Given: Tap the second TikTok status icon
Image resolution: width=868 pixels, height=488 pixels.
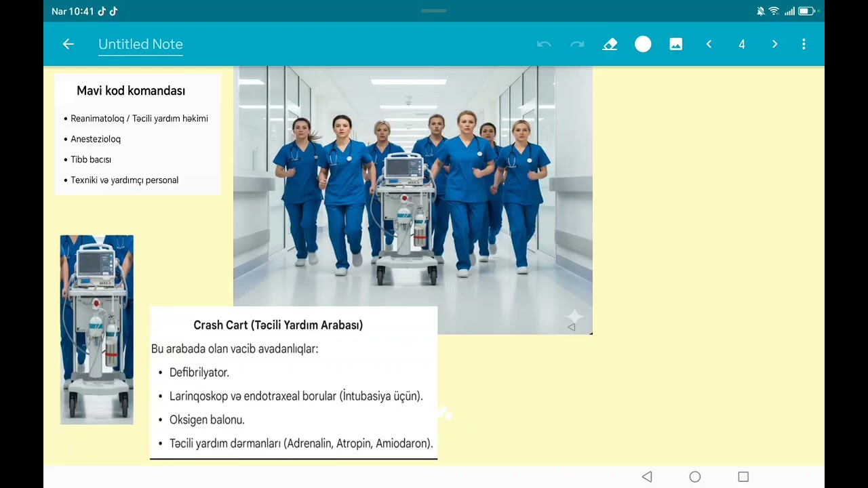Looking at the screenshot, I should (x=113, y=11).
